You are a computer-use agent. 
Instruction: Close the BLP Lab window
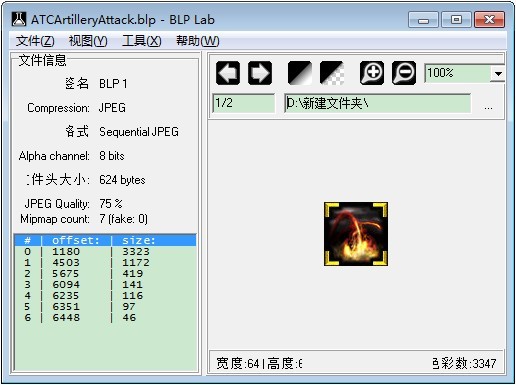[x=489, y=20]
